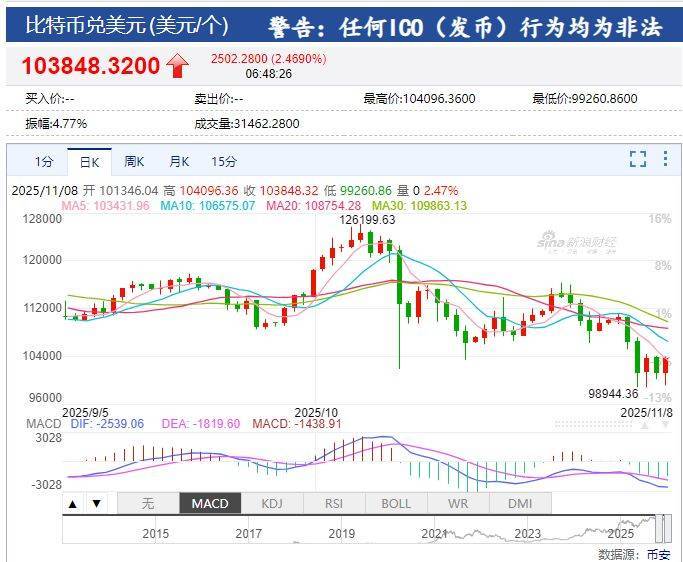Click the down triangle indicator arrow

(x=98, y=504)
